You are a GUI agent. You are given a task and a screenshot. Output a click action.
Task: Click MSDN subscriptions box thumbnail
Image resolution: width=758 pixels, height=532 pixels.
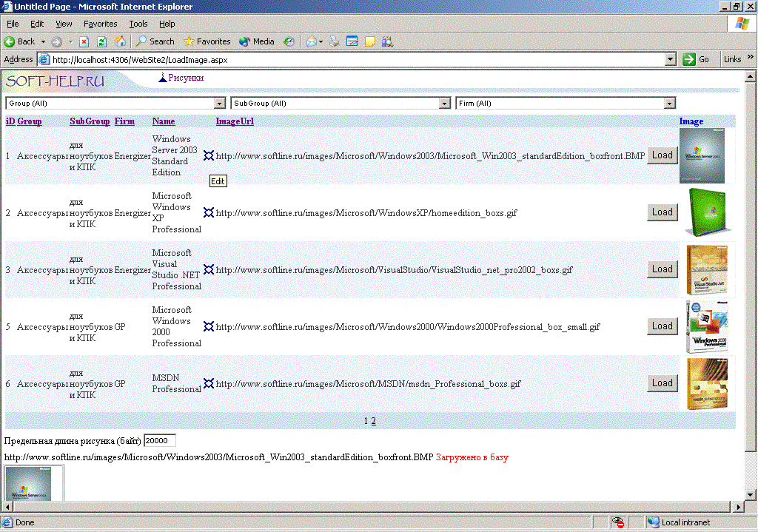click(707, 384)
